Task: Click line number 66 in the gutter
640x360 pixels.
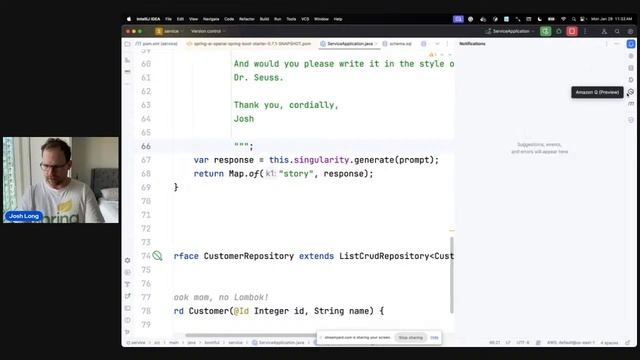Action: pyautogui.click(x=146, y=146)
